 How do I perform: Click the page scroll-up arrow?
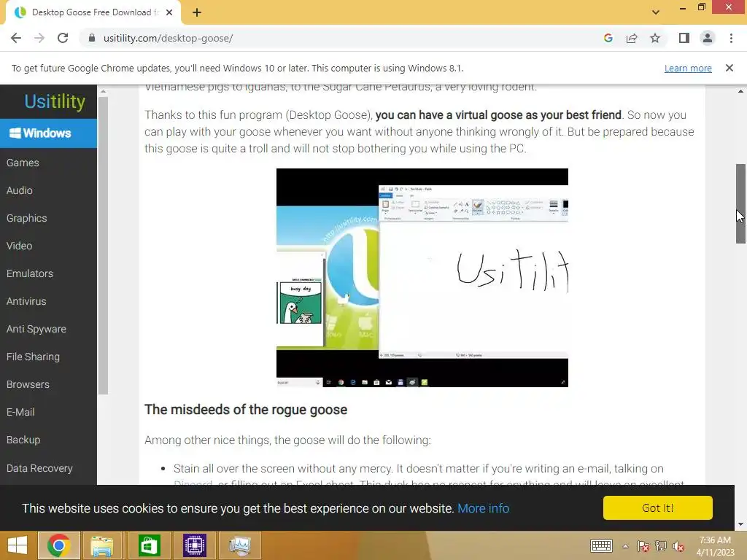tap(740, 90)
